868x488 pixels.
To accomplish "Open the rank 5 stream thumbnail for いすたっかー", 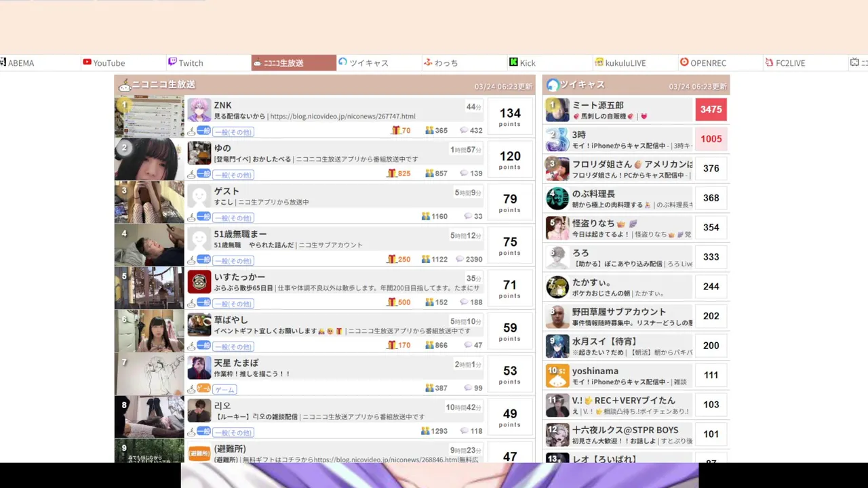I will (149, 288).
